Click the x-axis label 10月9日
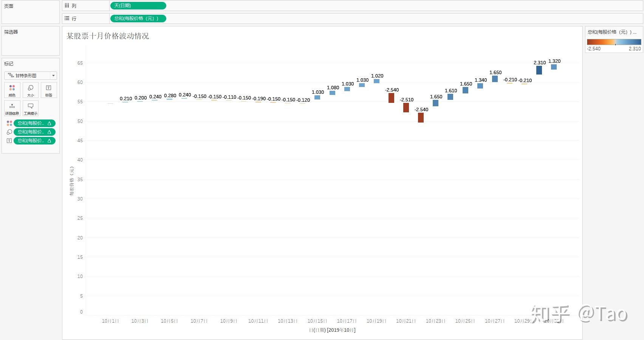Screen dimensions: 644x340 point(229,321)
